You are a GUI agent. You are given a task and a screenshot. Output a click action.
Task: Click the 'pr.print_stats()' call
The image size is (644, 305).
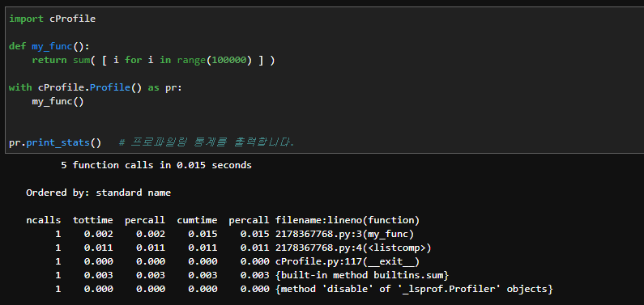click(x=55, y=142)
